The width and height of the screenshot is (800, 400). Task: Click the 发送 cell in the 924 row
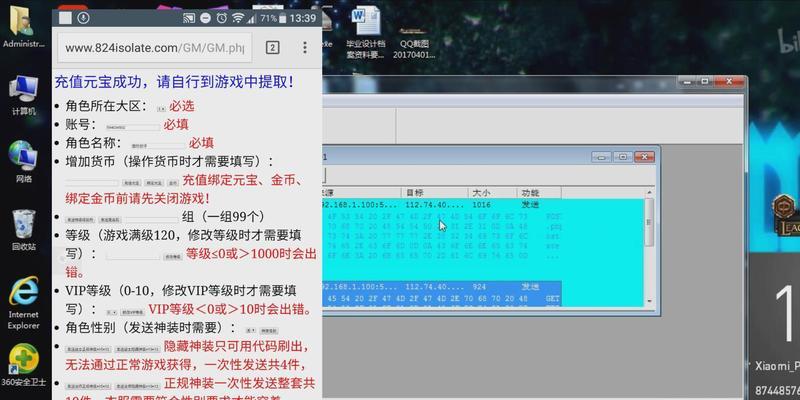pos(530,287)
